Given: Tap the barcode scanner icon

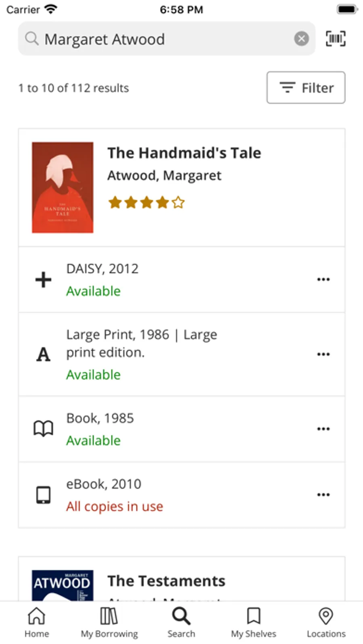Looking at the screenshot, I should [x=335, y=39].
